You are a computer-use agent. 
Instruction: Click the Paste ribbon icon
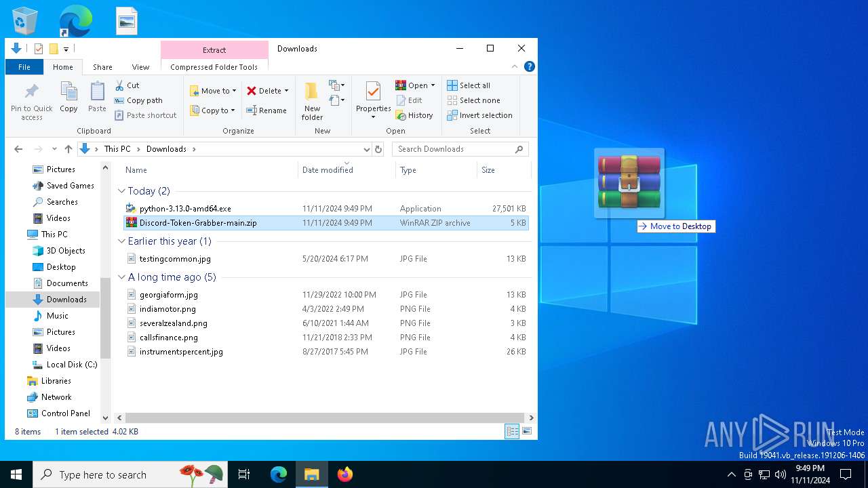pyautogui.click(x=97, y=91)
